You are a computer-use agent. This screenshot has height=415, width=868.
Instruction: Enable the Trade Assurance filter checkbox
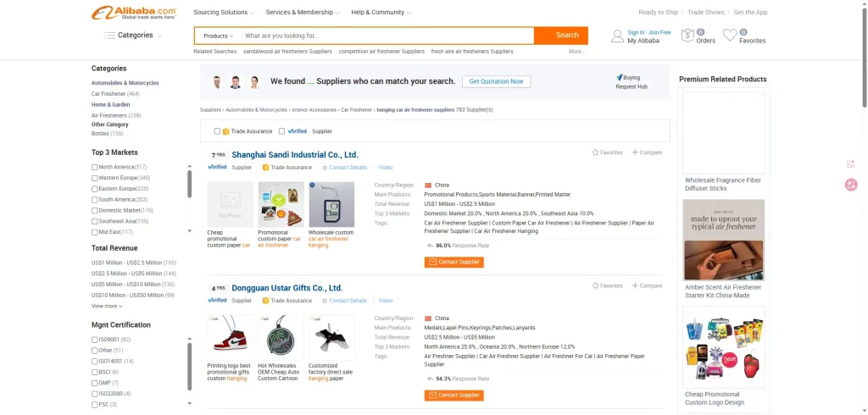click(x=218, y=131)
